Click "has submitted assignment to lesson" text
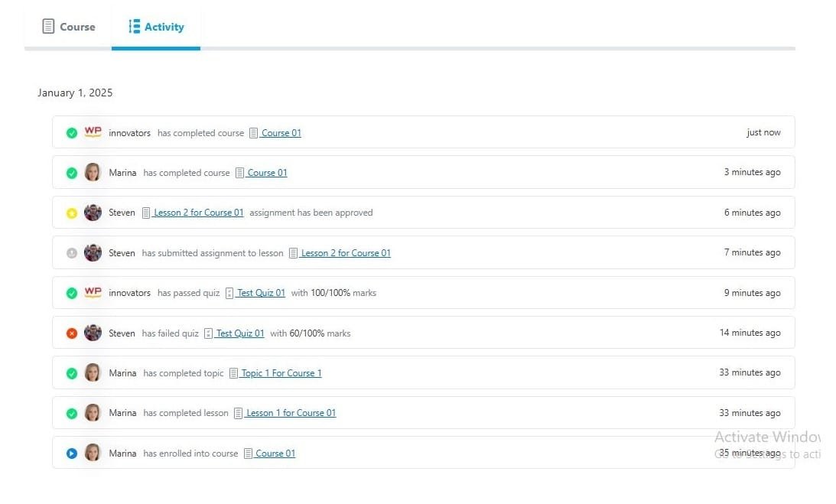The width and height of the screenshot is (836, 504). (x=213, y=253)
